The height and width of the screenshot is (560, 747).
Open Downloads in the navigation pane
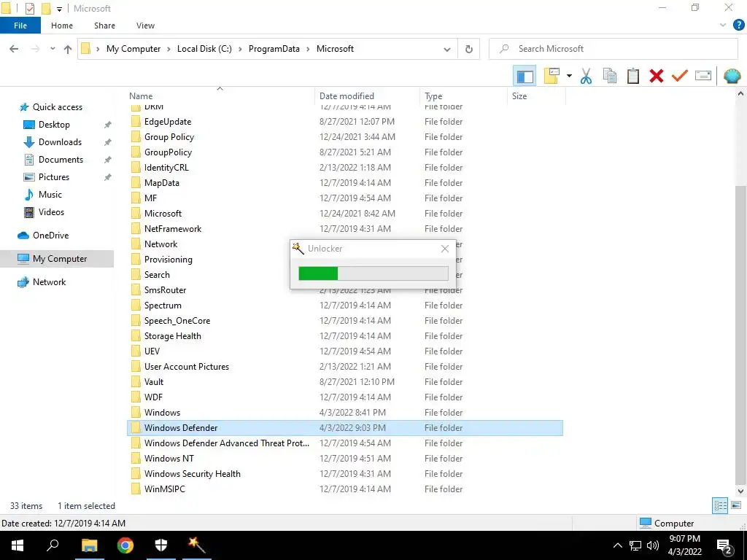pyautogui.click(x=60, y=142)
